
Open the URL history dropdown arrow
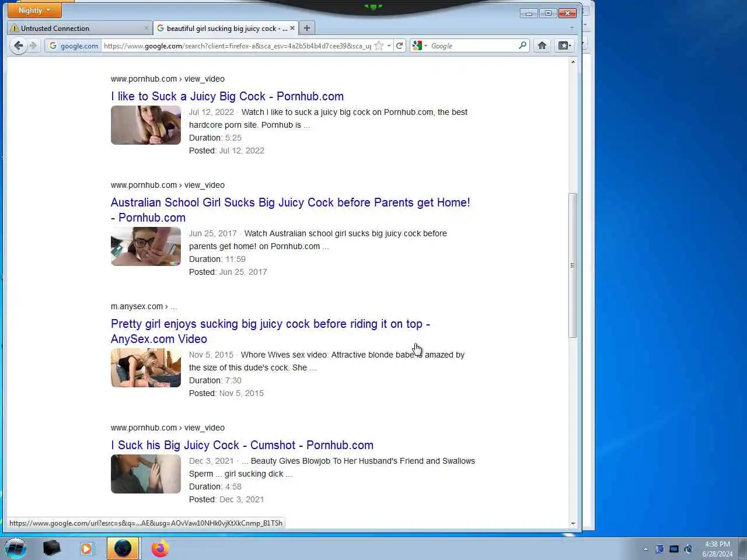(389, 45)
